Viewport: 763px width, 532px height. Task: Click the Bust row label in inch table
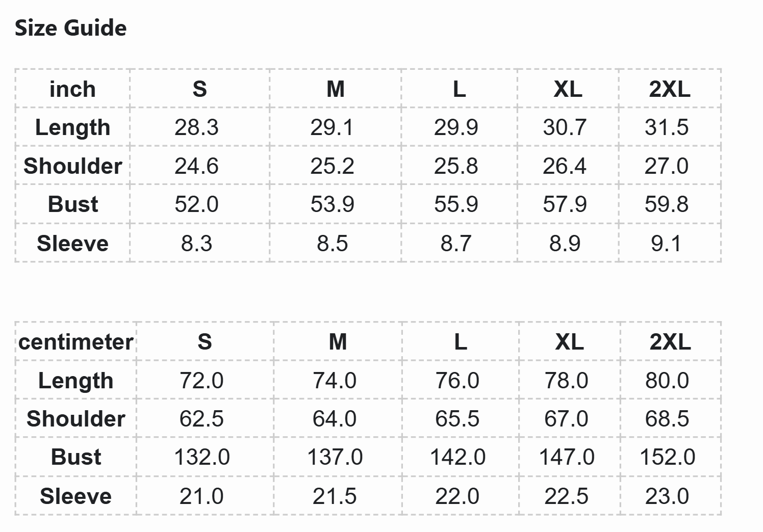point(72,204)
